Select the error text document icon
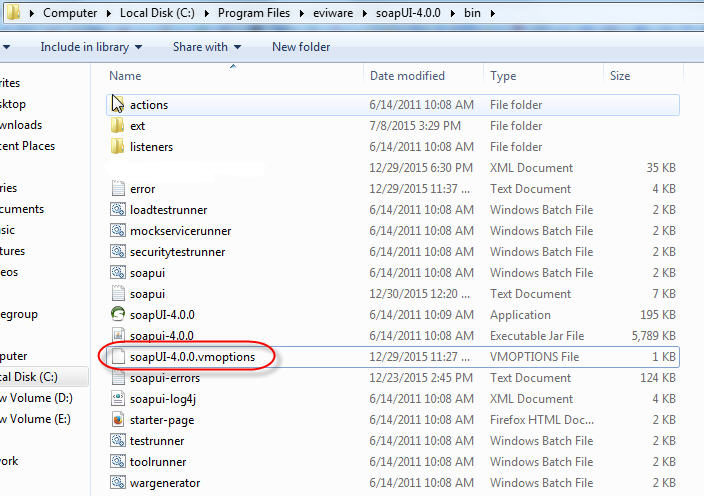This screenshot has height=496, width=704. (118, 189)
